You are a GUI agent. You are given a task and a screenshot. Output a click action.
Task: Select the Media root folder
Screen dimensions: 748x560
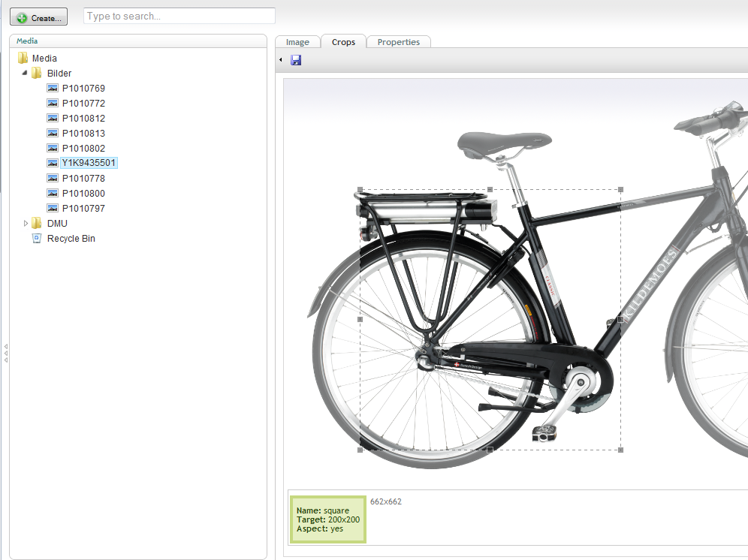(44, 59)
